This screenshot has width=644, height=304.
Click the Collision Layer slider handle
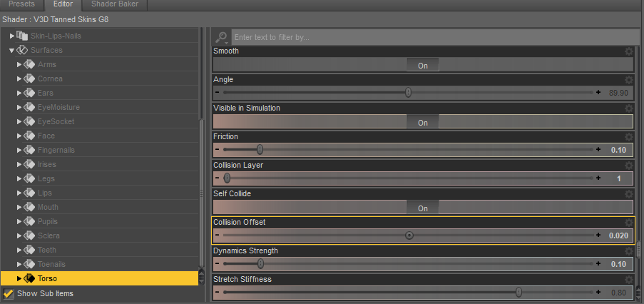227,178
